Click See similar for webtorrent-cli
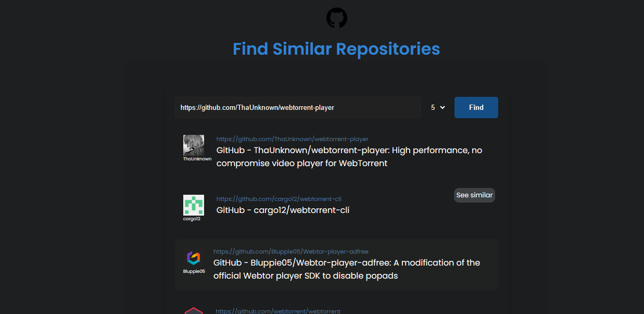 tap(474, 195)
